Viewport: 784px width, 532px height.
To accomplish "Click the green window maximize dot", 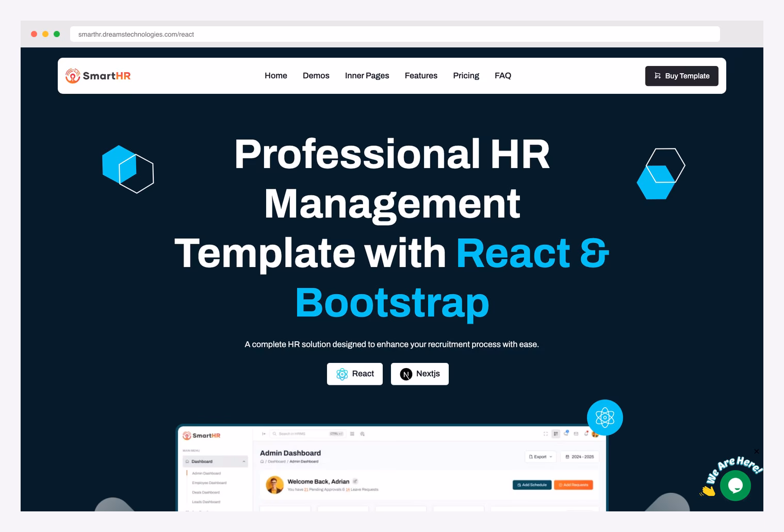I will coord(57,34).
